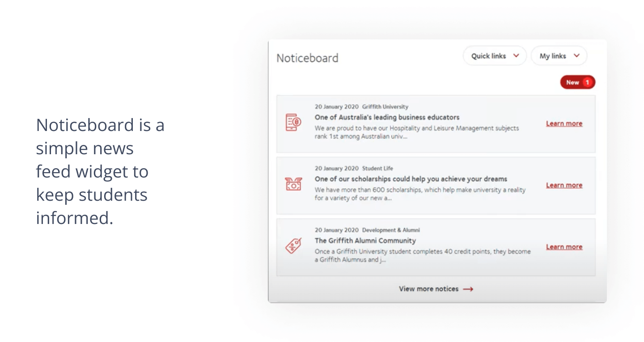Select the Student Life category tag
The image size is (644, 342).
(x=377, y=169)
